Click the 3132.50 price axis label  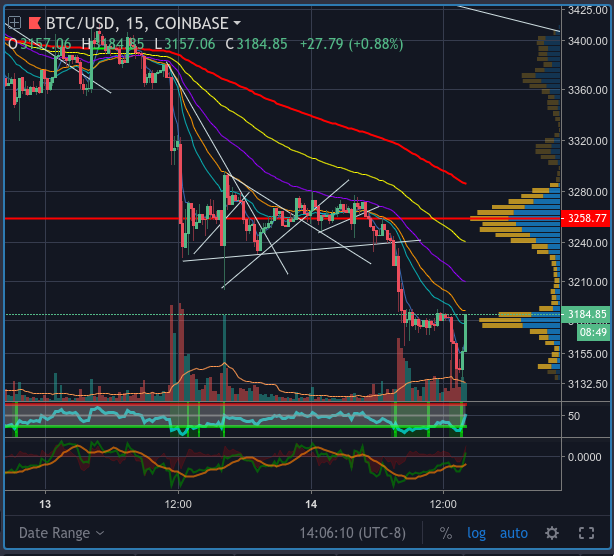588,384
